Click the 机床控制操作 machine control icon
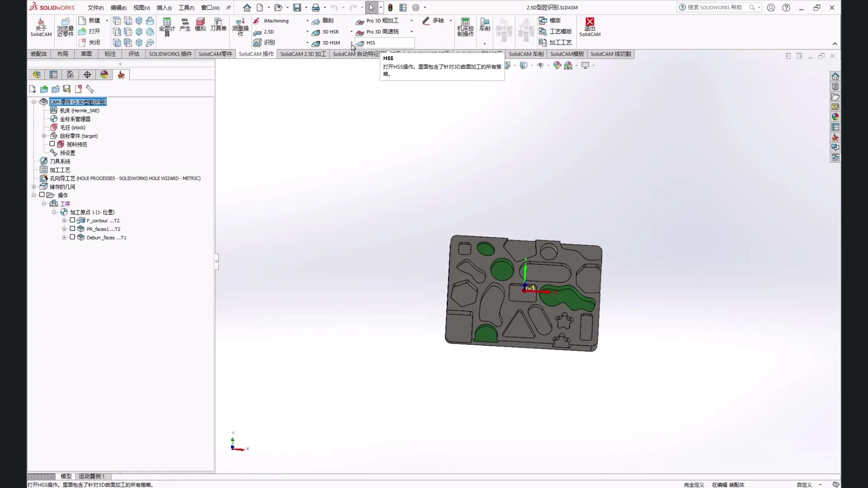Viewport: 868px width, 488px height. (465, 26)
